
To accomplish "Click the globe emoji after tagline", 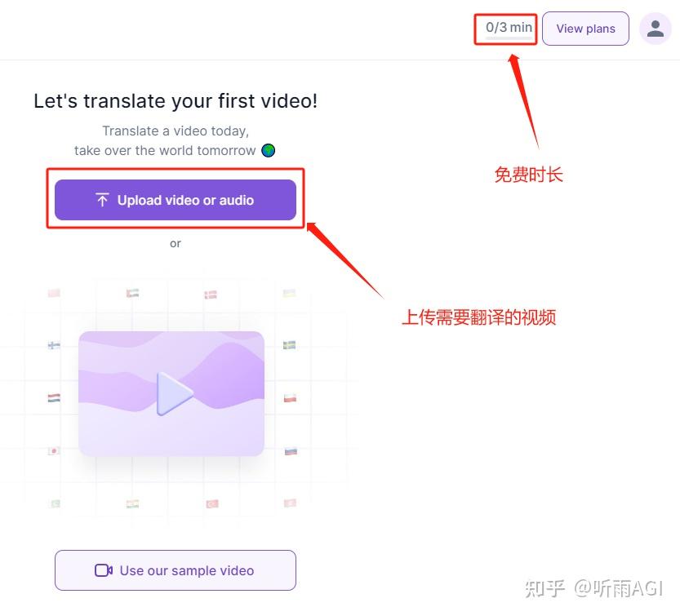I will click(268, 150).
